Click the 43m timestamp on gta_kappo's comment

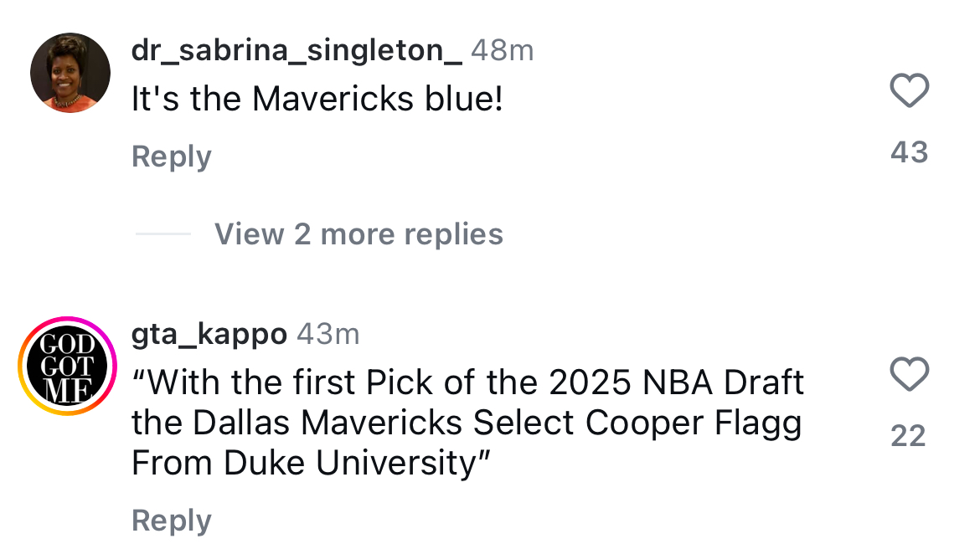330,333
